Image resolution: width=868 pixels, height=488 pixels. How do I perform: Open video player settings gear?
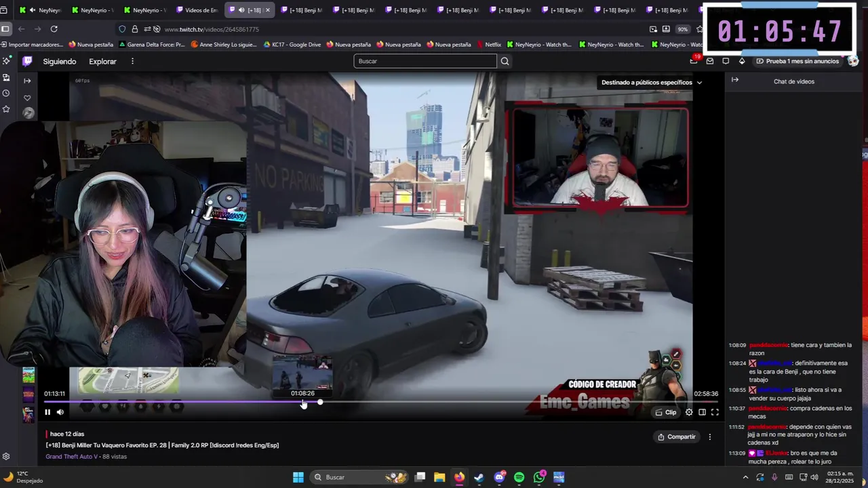point(689,412)
